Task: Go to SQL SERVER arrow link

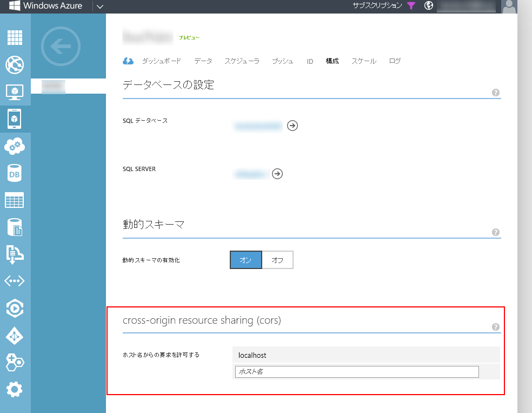Action: 277,174
